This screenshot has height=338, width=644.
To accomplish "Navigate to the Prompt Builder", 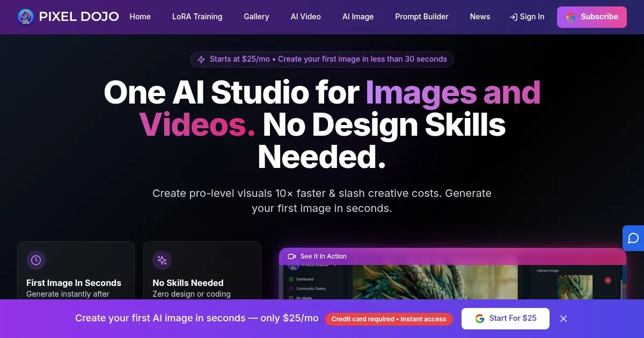I will pos(422,17).
